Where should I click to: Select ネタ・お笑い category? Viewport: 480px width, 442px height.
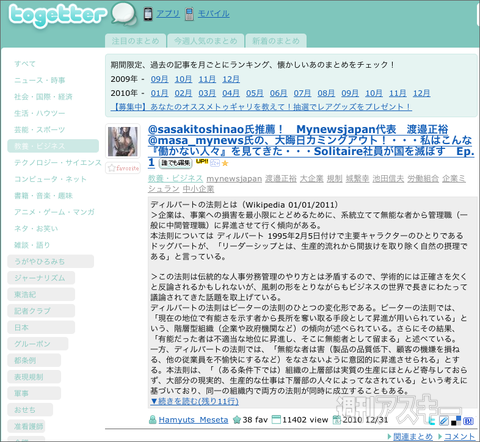pyautogui.click(x=36, y=228)
